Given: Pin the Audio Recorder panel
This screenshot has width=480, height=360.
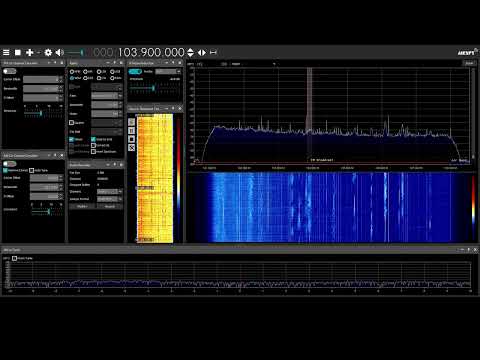Looking at the screenshot, I should 115,165.
